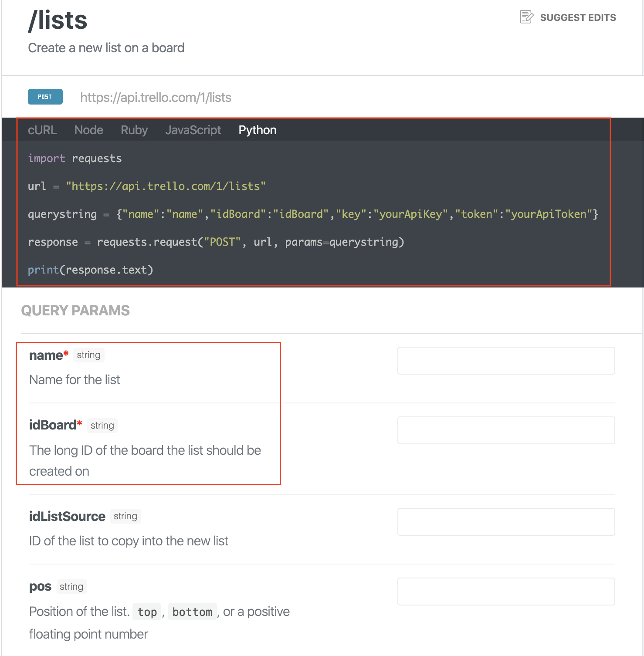Click the string type badge beside idListSource

coord(125,516)
